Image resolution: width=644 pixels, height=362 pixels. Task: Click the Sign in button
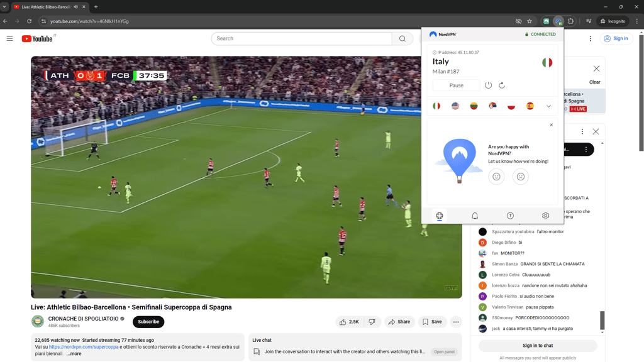click(x=616, y=38)
